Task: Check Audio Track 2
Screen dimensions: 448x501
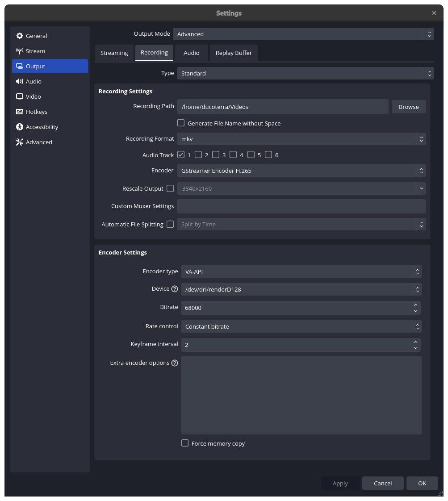Action: pos(198,154)
